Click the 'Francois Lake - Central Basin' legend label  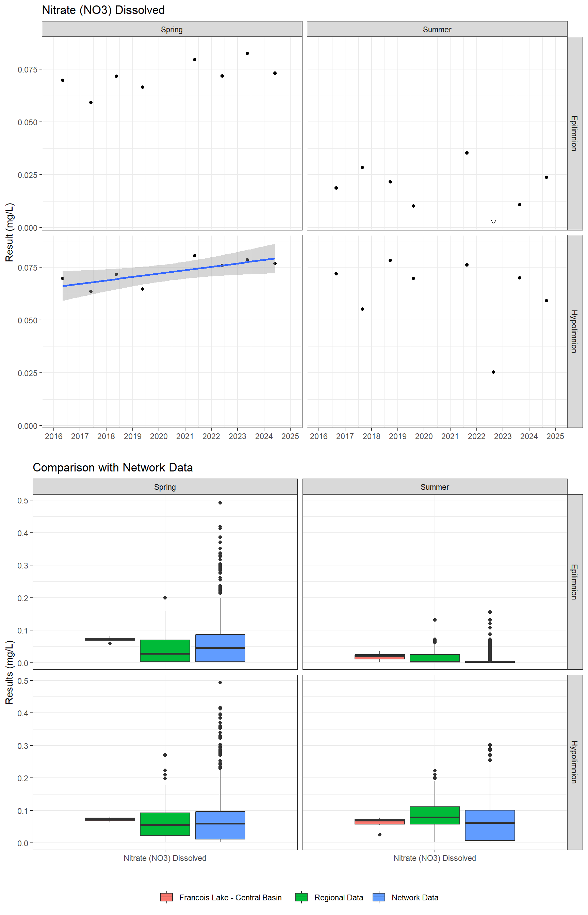tap(230, 897)
